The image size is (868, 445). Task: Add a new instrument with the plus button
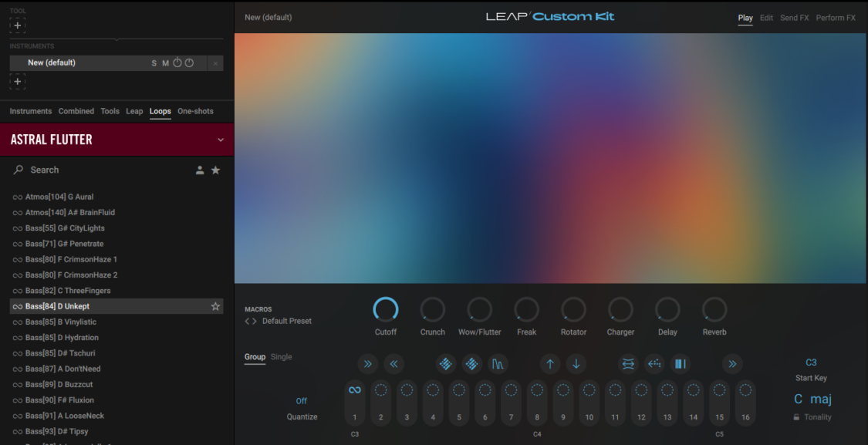tap(17, 81)
